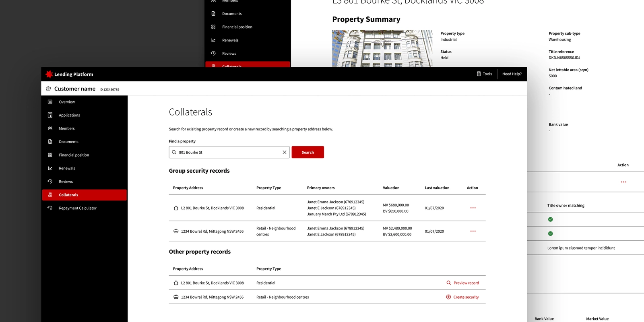Click second green check under Title owner matching

[x=550, y=233]
